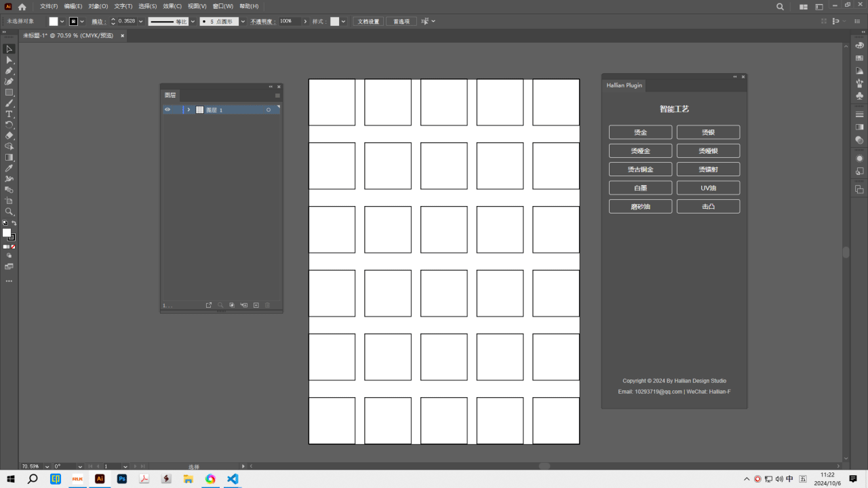Select the Shape Builder tool
868x488 pixels.
click(x=9, y=146)
